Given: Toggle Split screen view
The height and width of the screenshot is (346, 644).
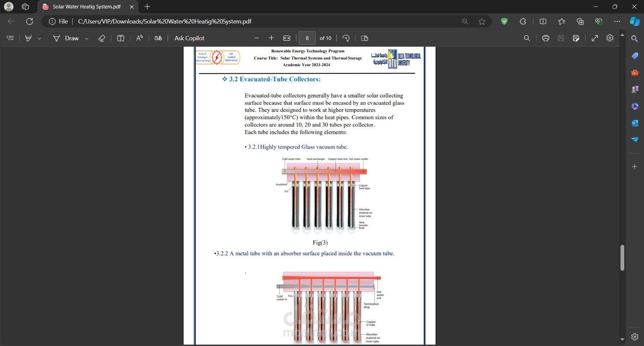Looking at the screenshot, I should (x=543, y=21).
